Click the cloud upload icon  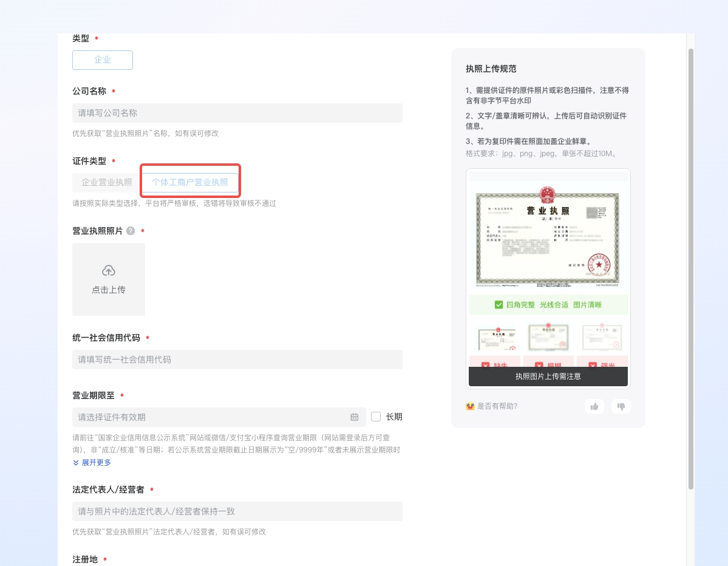click(109, 270)
